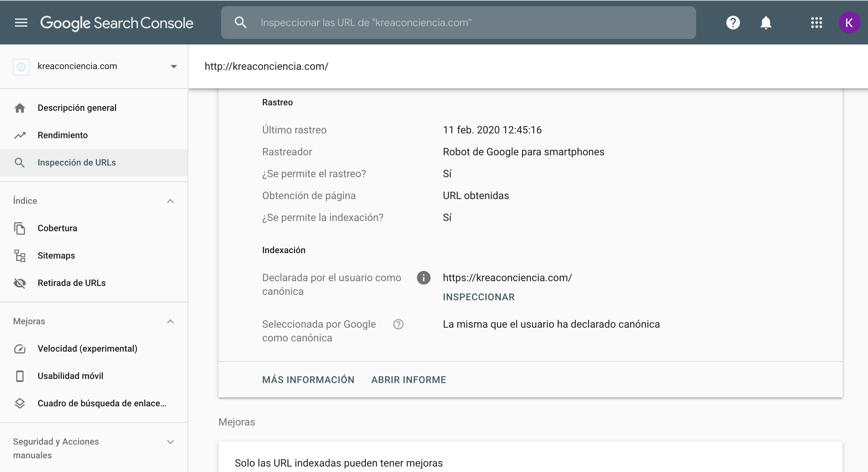The image size is (868, 472).
Task: Select the canonical URL https://kreaconciencia.com/
Action: tap(507, 278)
